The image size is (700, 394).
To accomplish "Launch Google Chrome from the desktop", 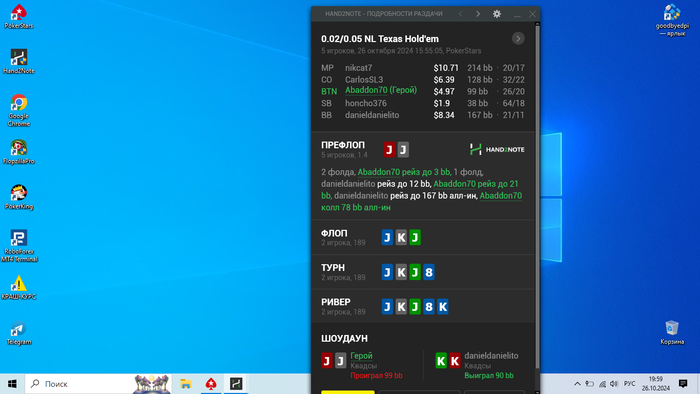I will tap(19, 110).
